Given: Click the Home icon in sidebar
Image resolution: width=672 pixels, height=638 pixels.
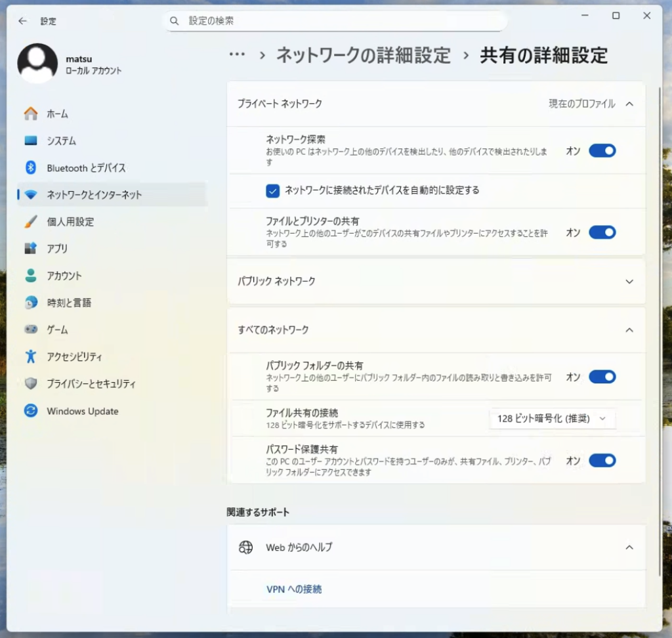Looking at the screenshot, I should point(31,114).
